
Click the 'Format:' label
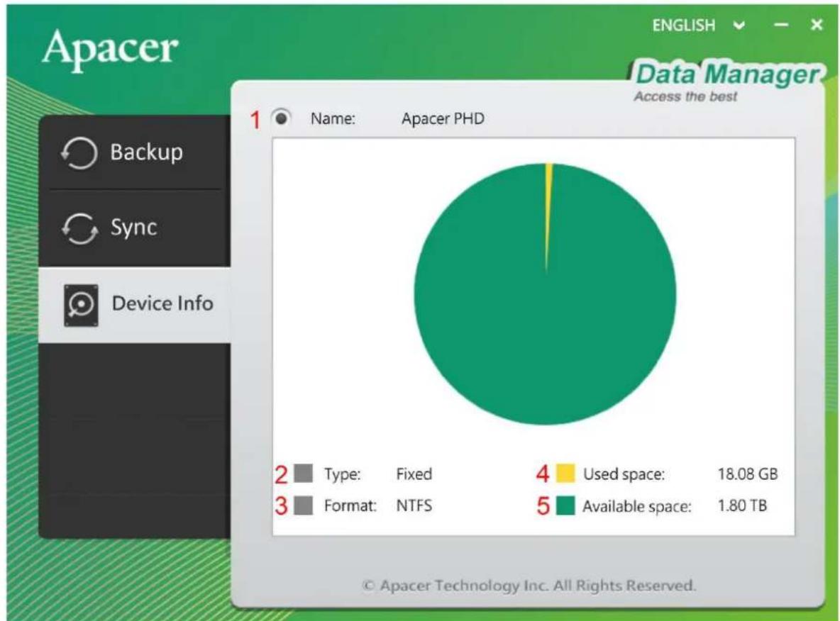tap(350, 505)
